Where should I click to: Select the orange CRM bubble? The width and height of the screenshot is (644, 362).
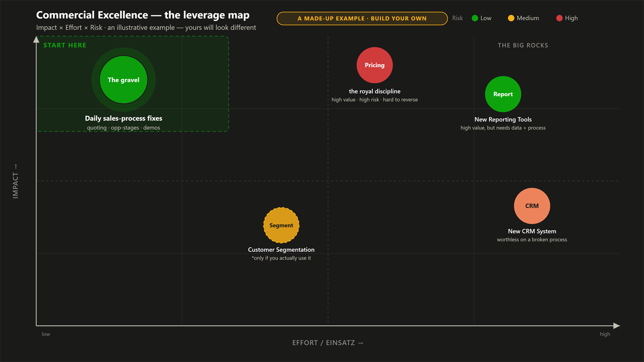click(x=532, y=206)
